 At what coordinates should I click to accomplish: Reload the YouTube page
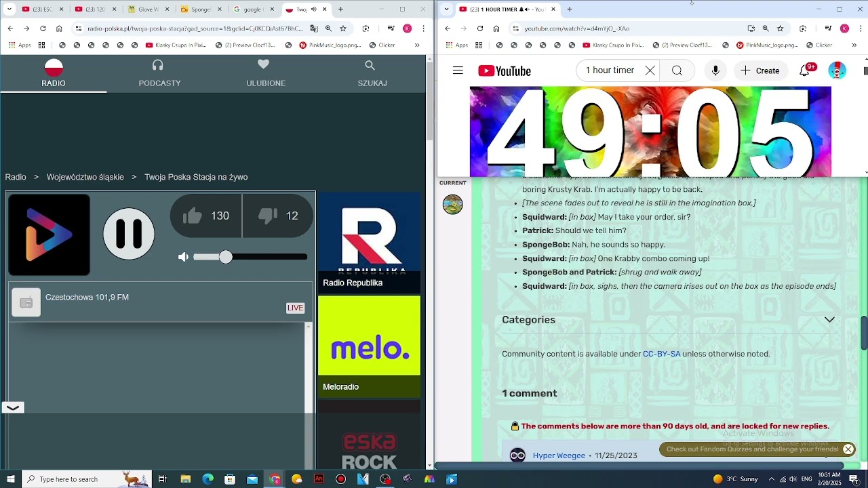coord(480,28)
